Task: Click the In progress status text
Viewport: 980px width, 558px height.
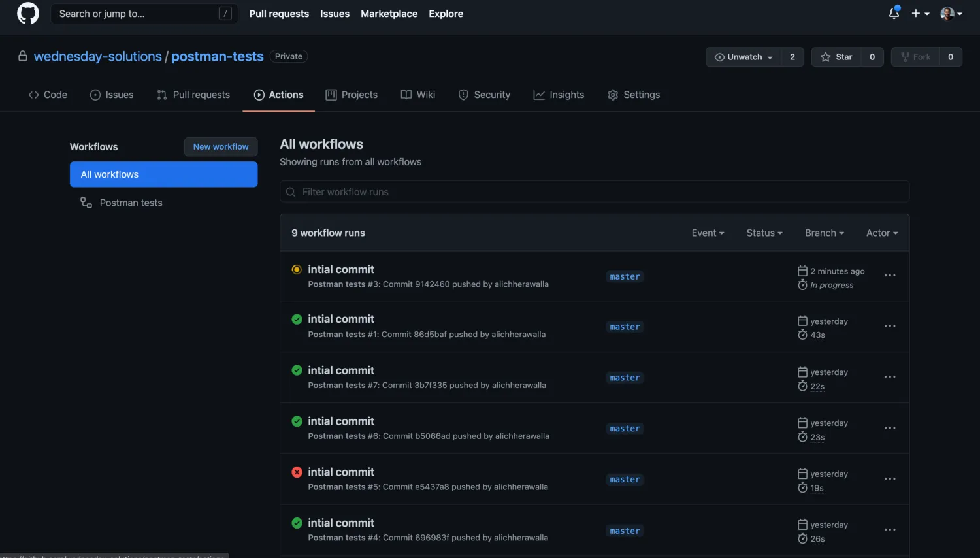Action: (832, 285)
